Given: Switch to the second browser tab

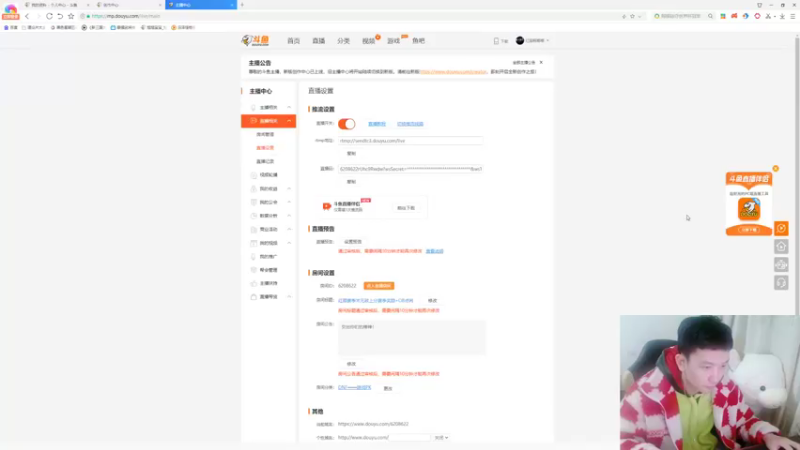Looking at the screenshot, I should [x=129, y=5].
